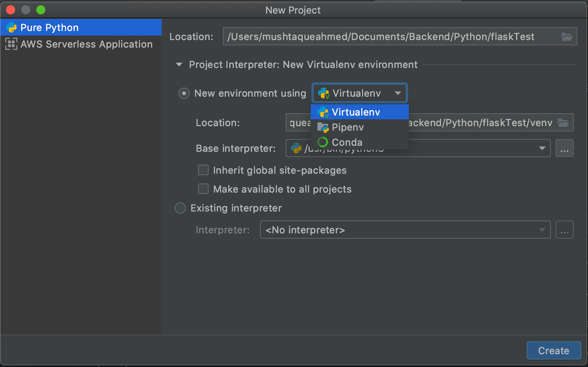588x367 pixels.
Task: Browse folder for venv Location
Action: [x=563, y=123]
